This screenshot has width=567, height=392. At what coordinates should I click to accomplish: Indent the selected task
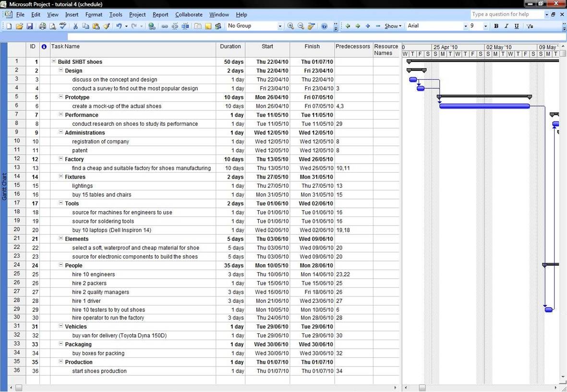point(358,26)
